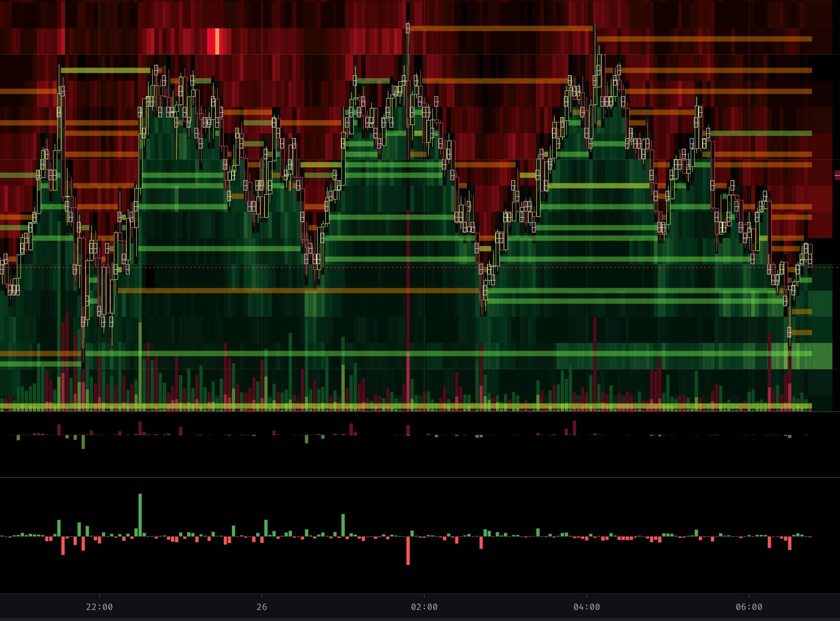Click the highest candle at the chart peak

[x=408, y=28]
